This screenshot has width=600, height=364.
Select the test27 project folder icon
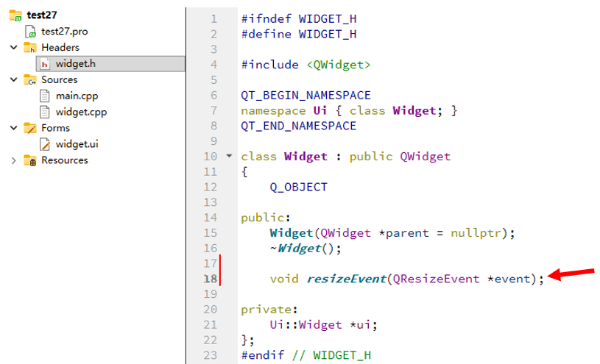coord(15,15)
